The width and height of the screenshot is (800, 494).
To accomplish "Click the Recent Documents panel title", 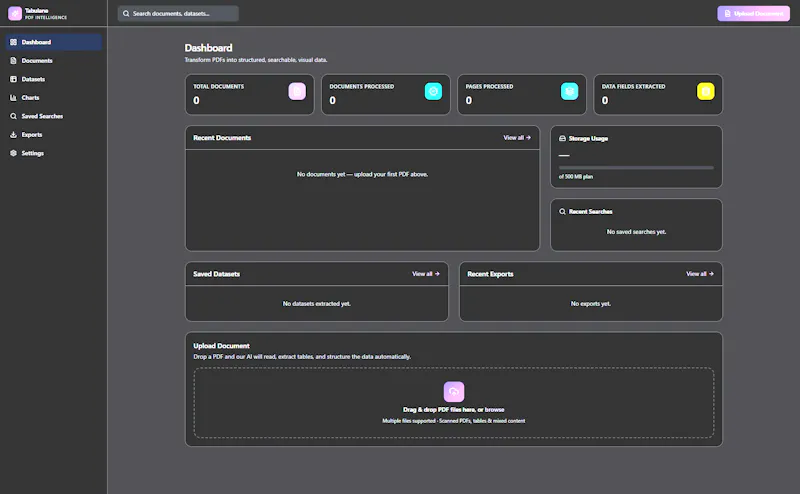I will click(x=222, y=138).
